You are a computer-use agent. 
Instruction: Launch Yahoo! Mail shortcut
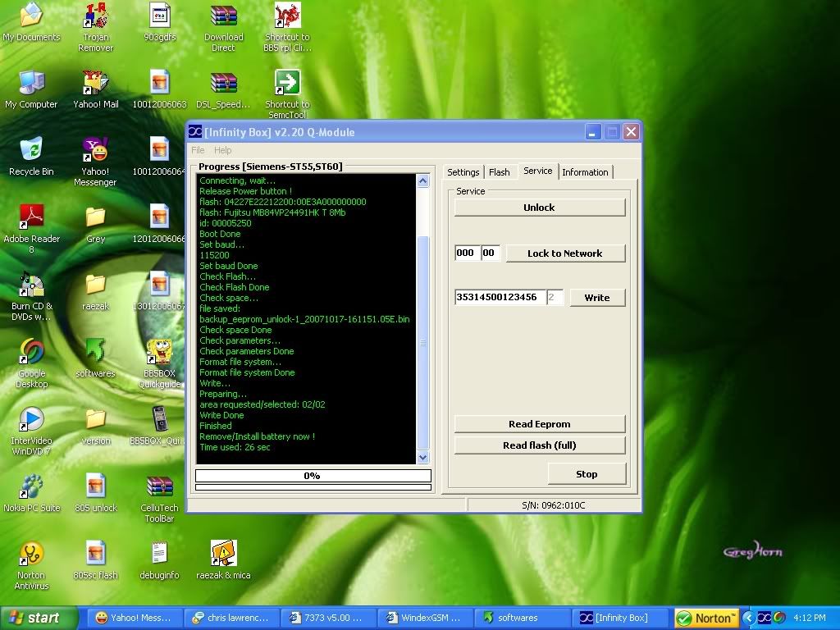(x=95, y=89)
